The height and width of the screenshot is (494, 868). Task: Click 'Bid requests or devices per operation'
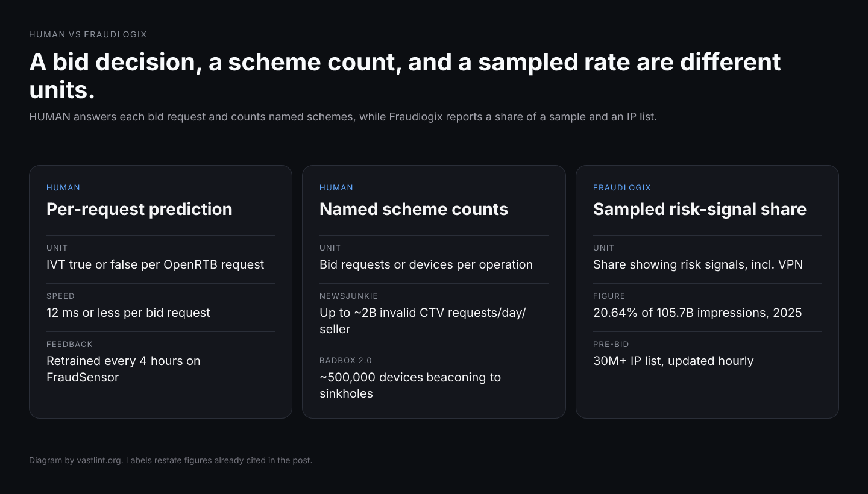coord(426,264)
